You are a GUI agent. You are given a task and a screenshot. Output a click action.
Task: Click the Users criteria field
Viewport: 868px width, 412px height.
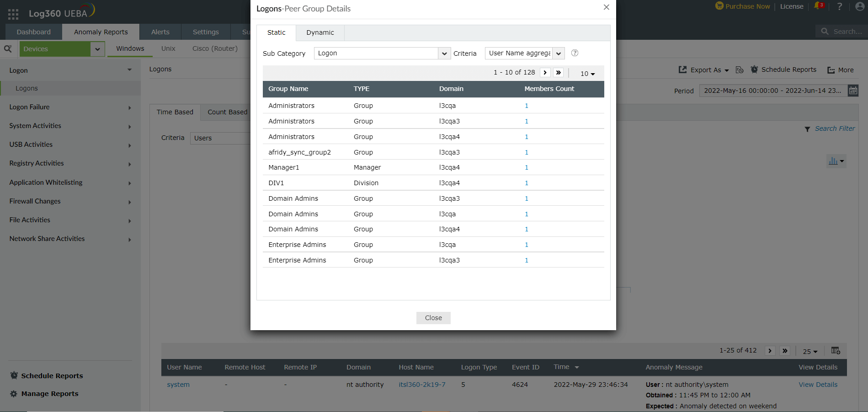[220, 138]
